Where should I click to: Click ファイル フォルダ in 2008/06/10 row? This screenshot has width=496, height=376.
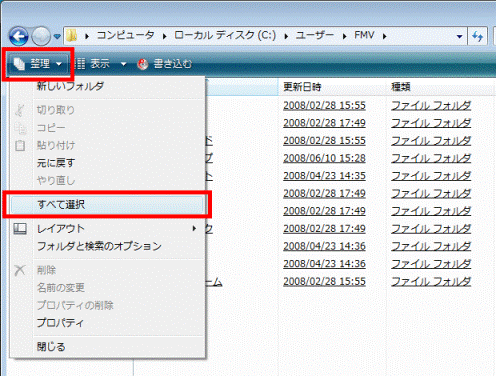coord(431,158)
